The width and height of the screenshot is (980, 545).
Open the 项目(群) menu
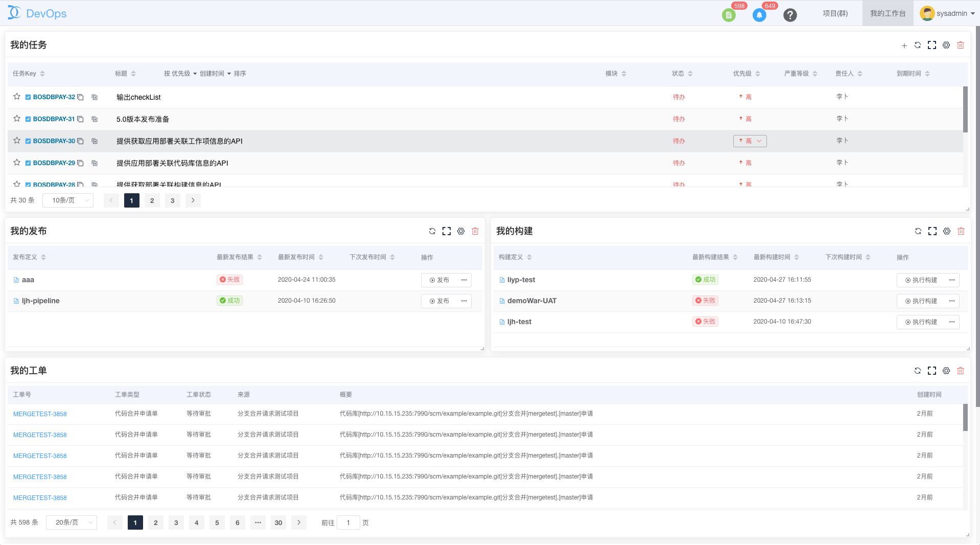[835, 13]
